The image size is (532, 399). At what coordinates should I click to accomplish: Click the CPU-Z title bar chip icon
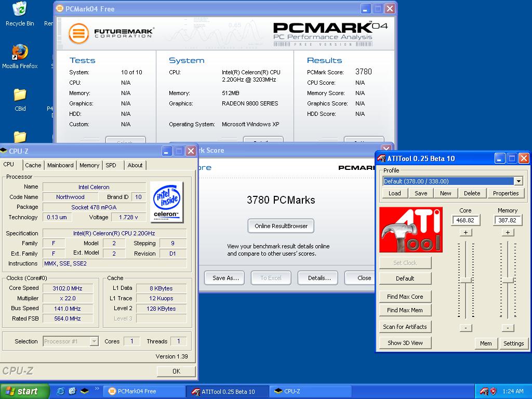click(4, 151)
